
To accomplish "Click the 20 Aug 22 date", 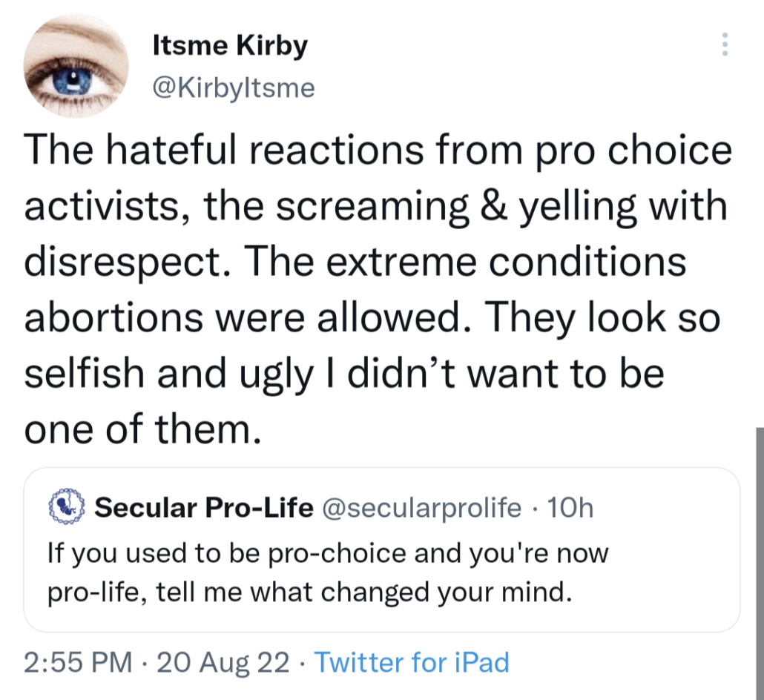I will (x=227, y=661).
